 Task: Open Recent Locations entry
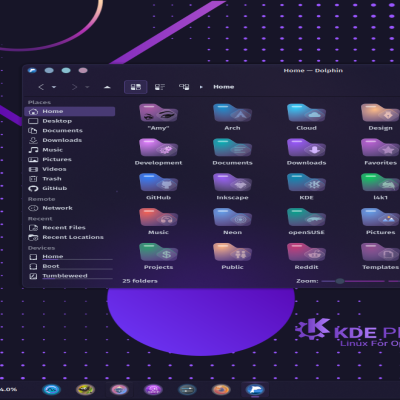(70, 237)
